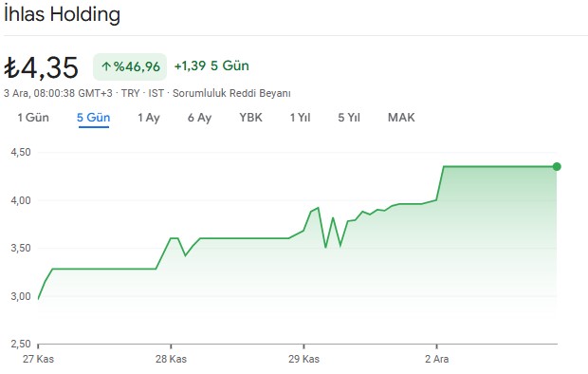588x374 pixels.
Task: Select the YBK range tab
Action: 251,118
